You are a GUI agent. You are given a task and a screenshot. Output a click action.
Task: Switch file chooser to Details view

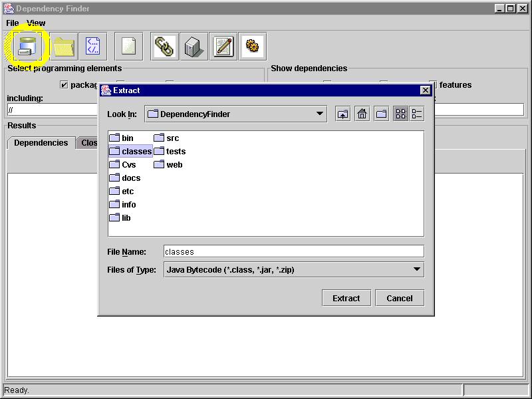click(417, 114)
